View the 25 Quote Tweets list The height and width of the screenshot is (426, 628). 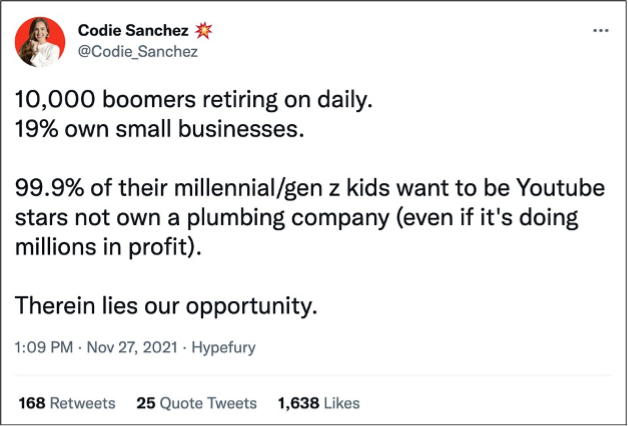196,403
